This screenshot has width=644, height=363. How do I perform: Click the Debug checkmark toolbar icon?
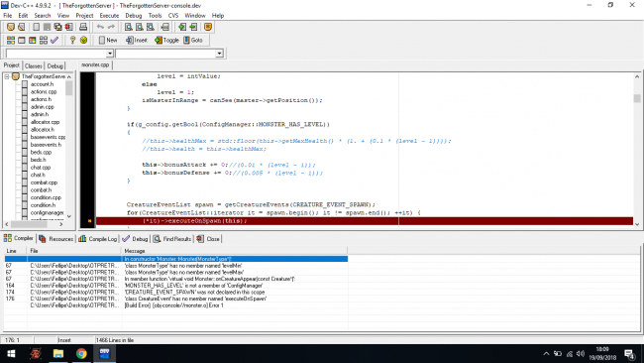[x=54, y=41]
